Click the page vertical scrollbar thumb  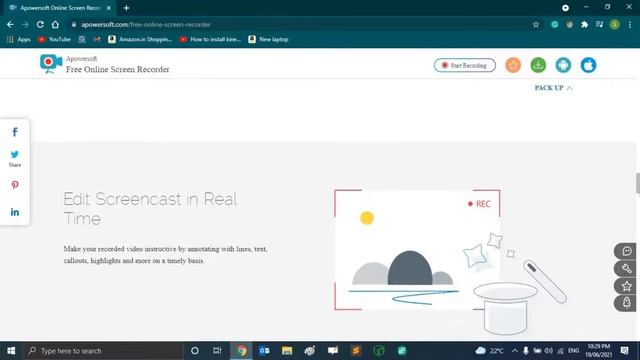click(638, 183)
